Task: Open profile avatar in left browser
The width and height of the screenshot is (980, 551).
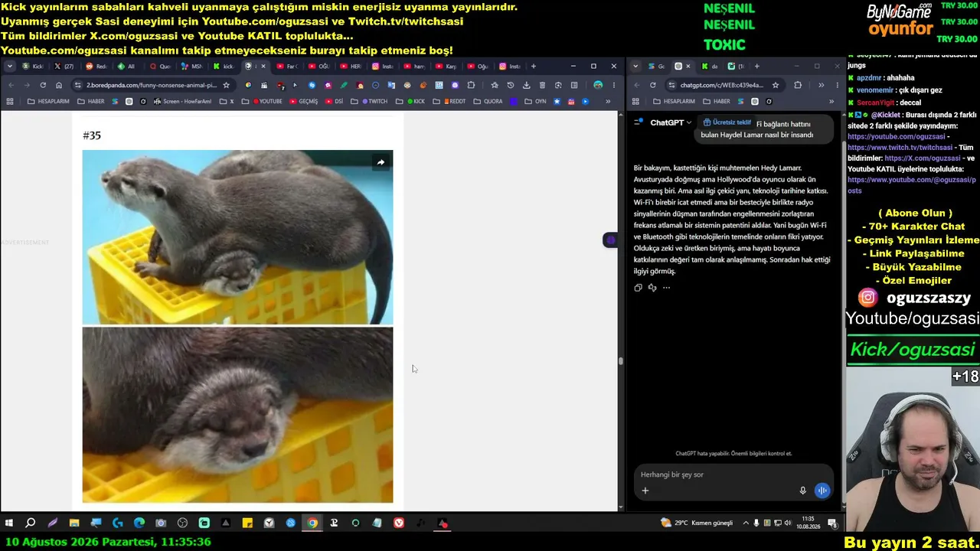Action: coord(598,85)
